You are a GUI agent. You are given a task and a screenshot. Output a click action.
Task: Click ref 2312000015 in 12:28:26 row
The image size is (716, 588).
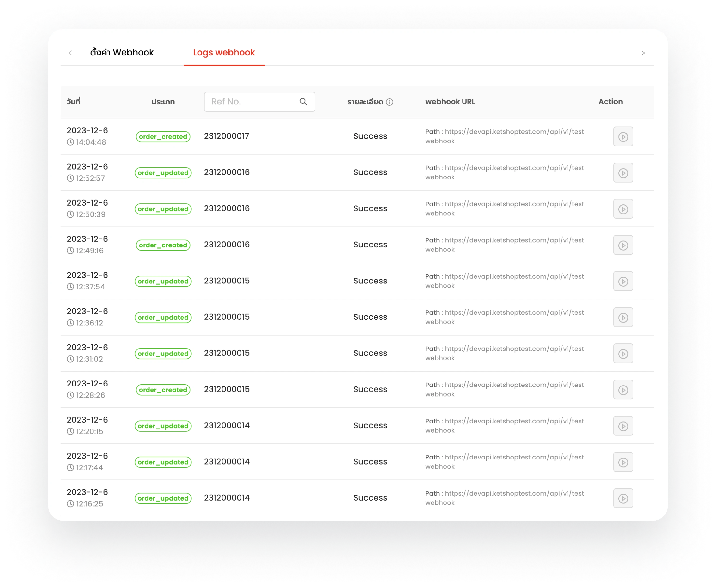(x=227, y=390)
